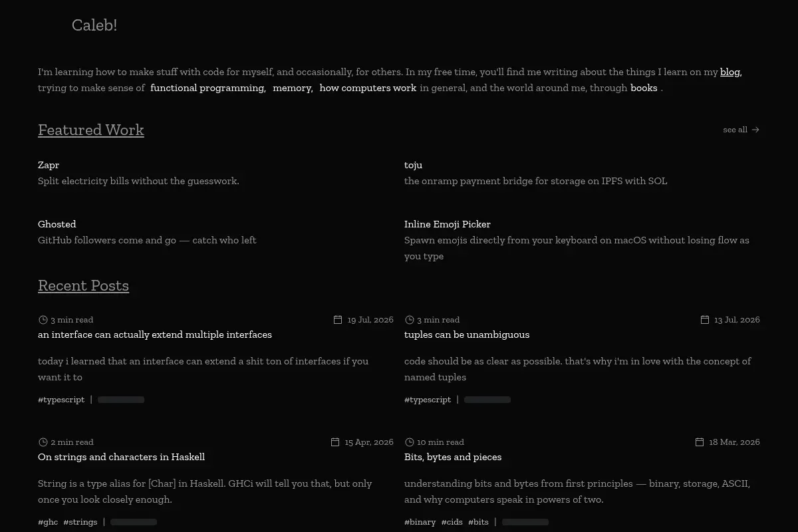The width and height of the screenshot is (798, 532).
Task: Open the Inline Emoji Picker project
Action: point(448,224)
